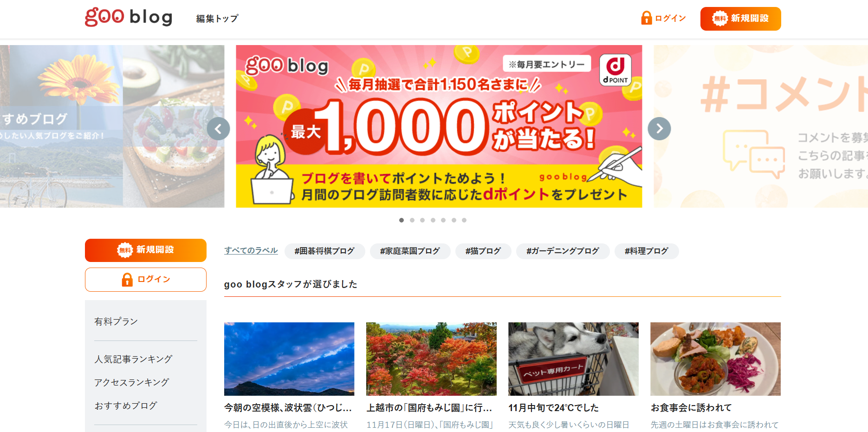Click the 無料 badge in header 新規開設 button
Viewport: 868px width, 432px height.
720,19
